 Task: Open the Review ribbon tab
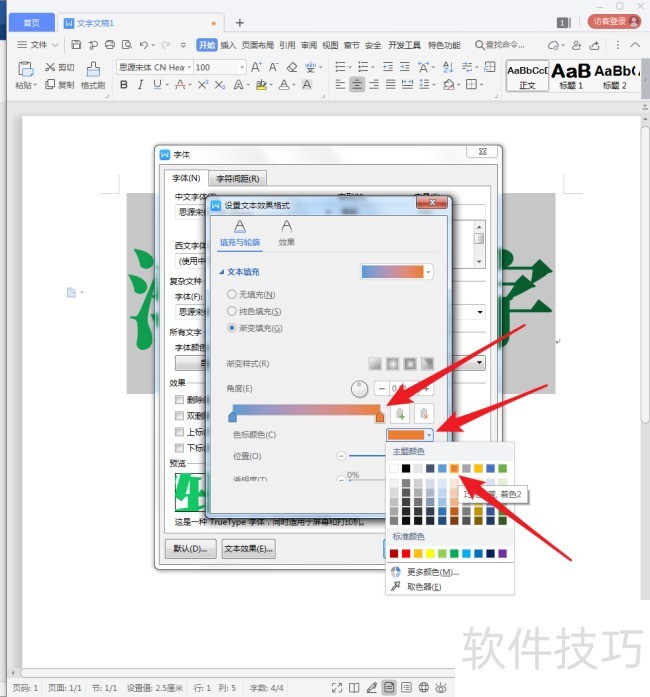309,45
